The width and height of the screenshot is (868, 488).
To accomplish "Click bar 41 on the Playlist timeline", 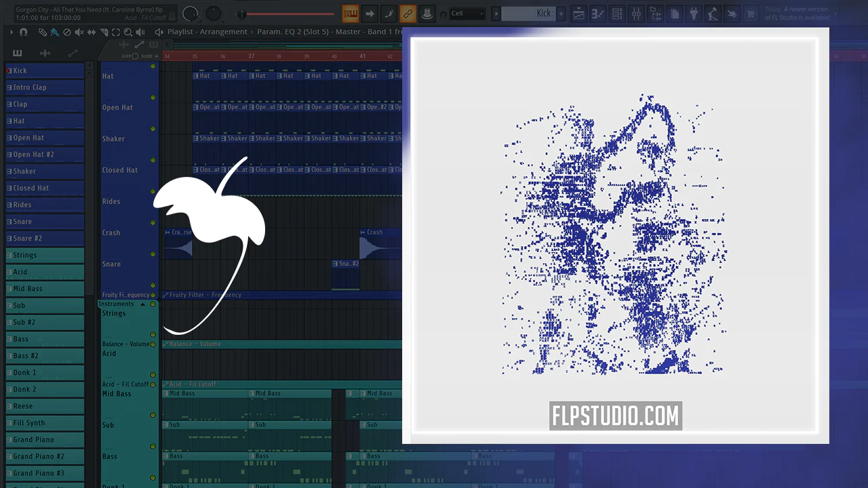I will click(363, 56).
